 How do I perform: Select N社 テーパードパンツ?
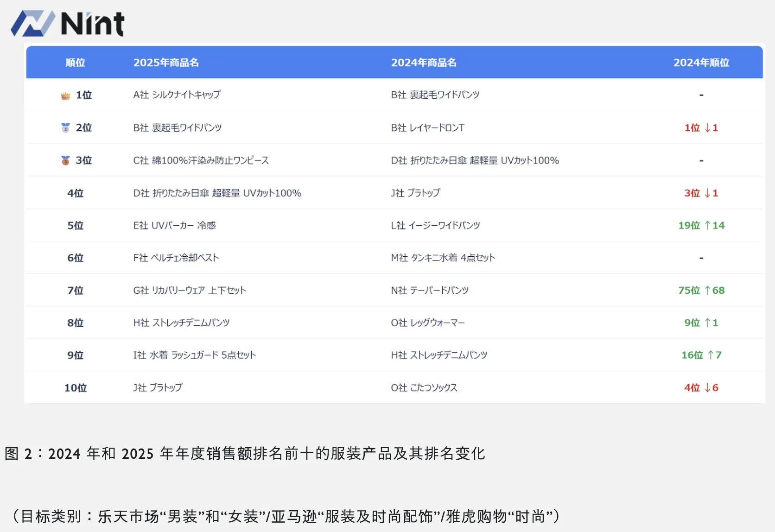click(430, 290)
